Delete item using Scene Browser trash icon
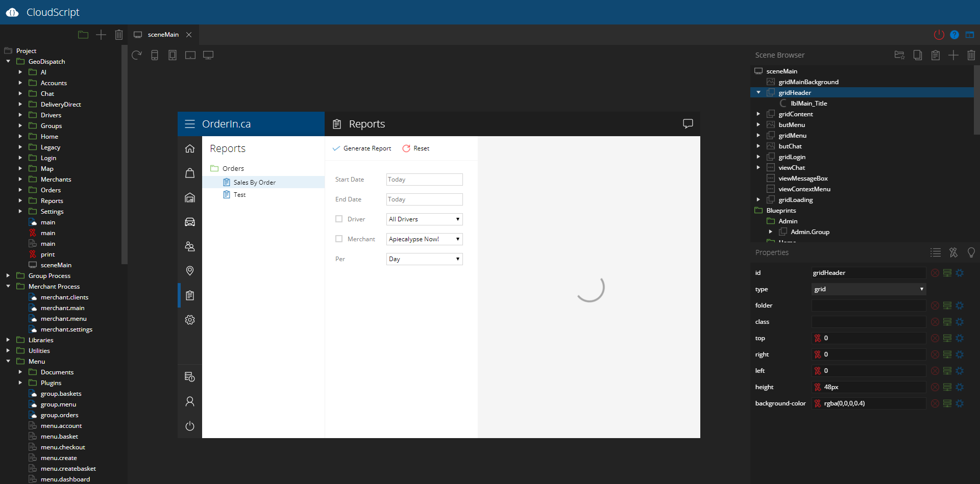Screen dimensions: 980x484 971,55
